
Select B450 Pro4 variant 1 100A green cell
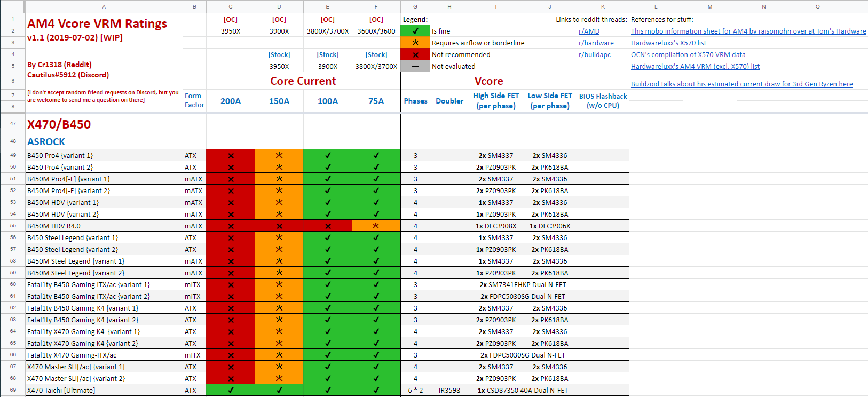(x=328, y=155)
